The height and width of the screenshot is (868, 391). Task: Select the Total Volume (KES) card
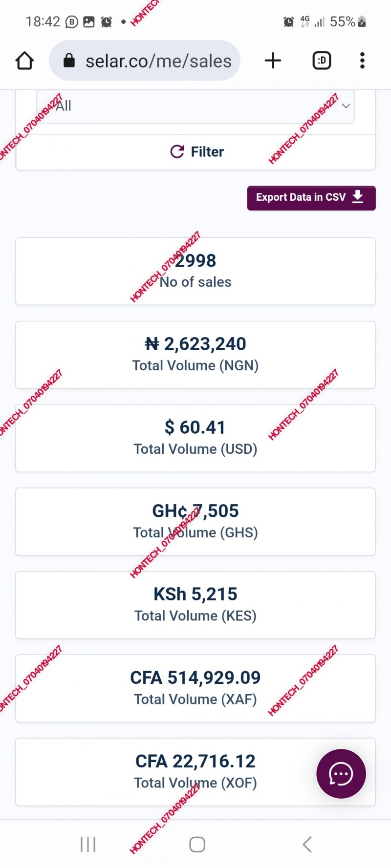pos(195,605)
